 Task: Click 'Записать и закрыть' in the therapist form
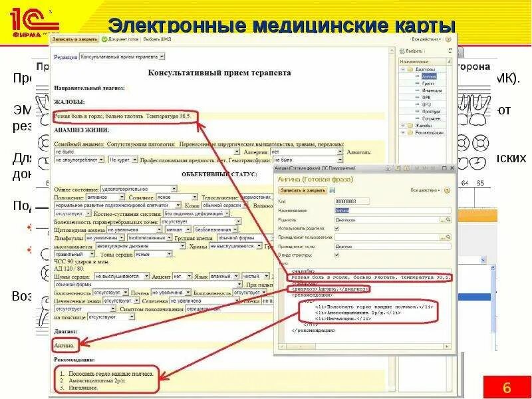(x=74, y=39)
